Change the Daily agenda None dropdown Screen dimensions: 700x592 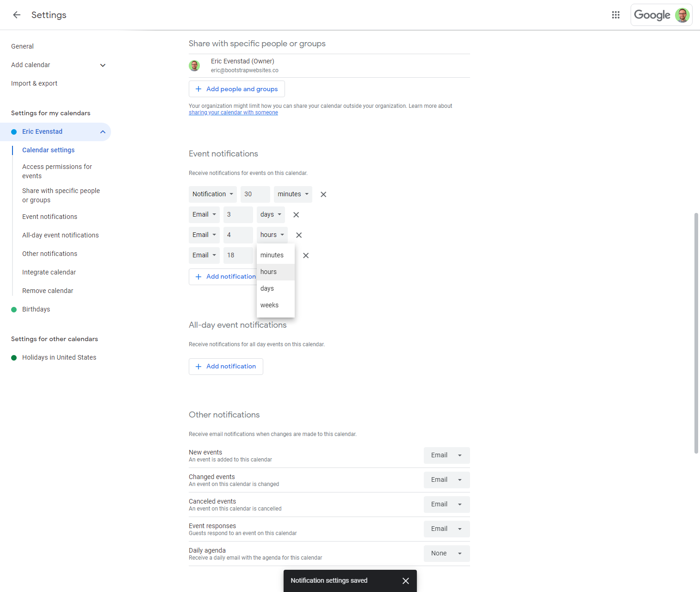[446, 554]
